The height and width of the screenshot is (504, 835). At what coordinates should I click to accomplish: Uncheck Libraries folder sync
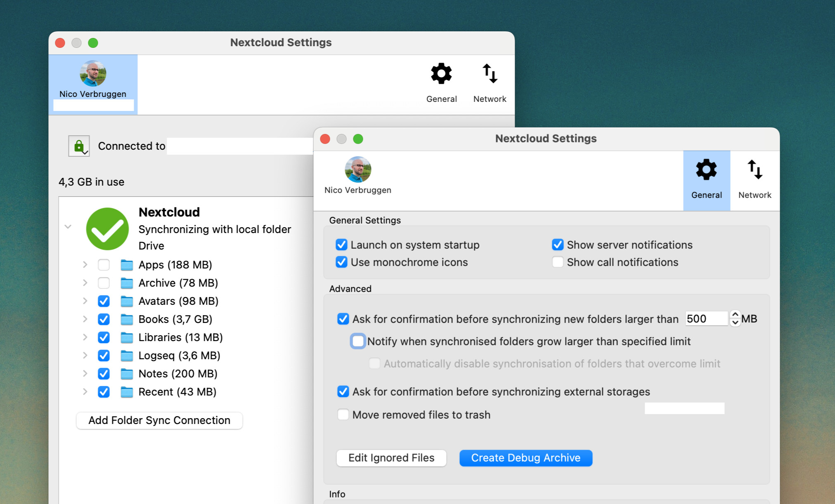[x=104, y=337]
